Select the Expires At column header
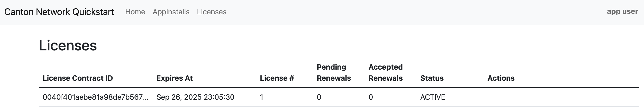The height and width of the screenshot is (111, 644). click(x=175, y=78)
